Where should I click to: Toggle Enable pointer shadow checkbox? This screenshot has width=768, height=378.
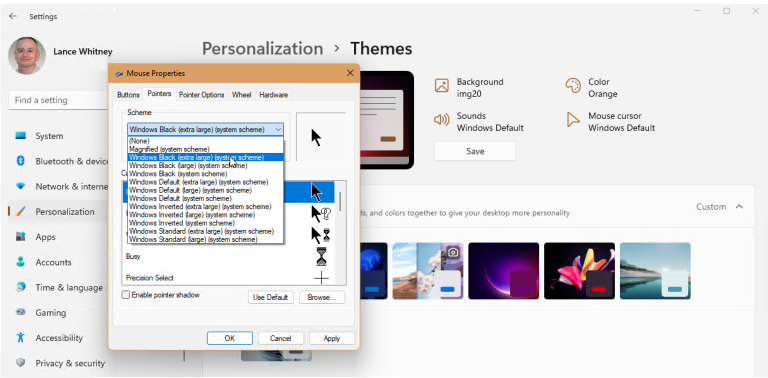(126, 295)
